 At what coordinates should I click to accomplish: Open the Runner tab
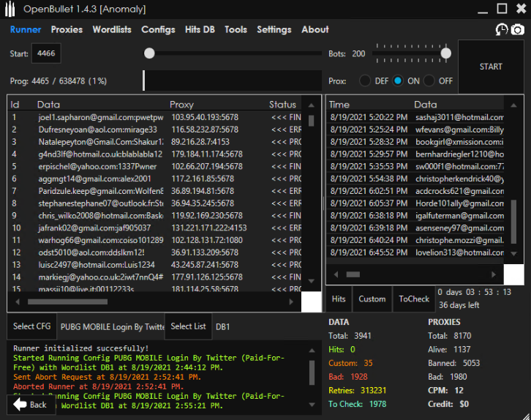click(26, 29)
